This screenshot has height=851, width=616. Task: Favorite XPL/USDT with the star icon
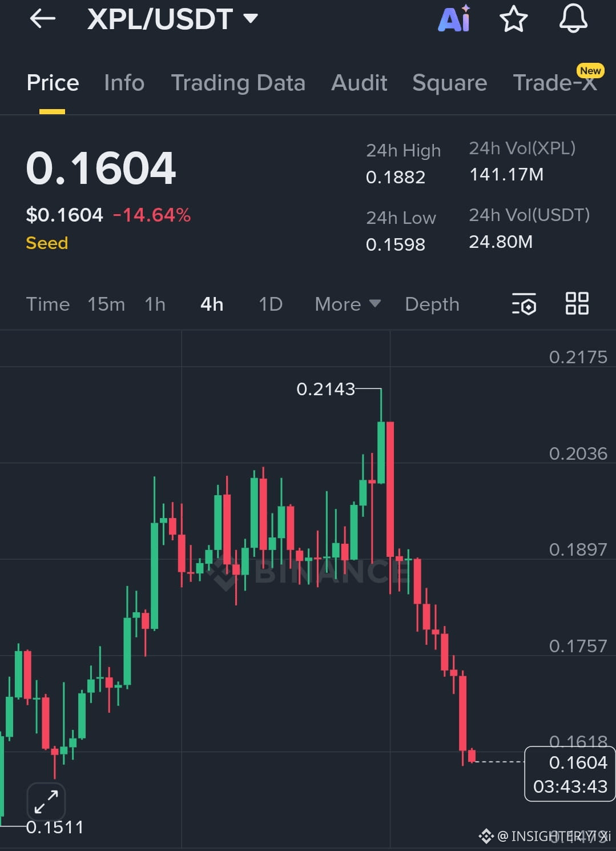coord(514,19)
